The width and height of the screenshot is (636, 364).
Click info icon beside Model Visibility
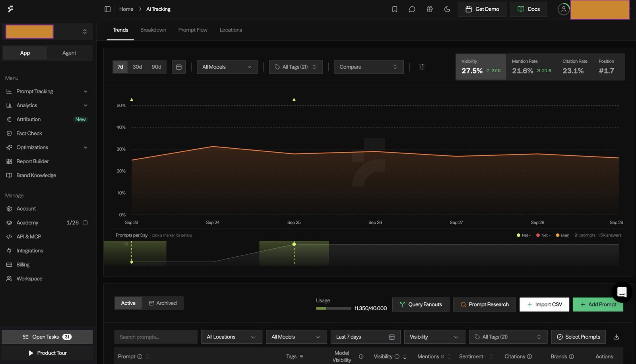pos(361,356)
